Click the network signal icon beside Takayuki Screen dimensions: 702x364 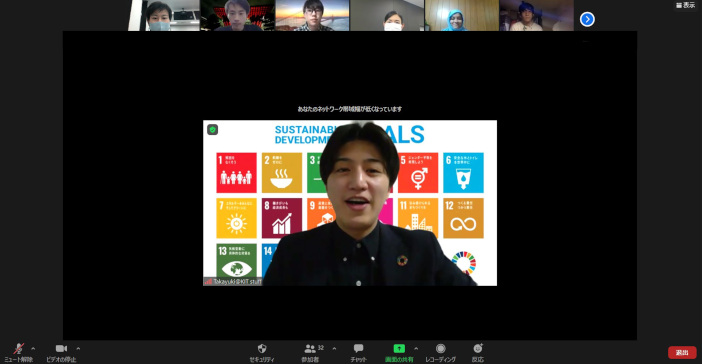pyautogui.click(x=208, y=282)
